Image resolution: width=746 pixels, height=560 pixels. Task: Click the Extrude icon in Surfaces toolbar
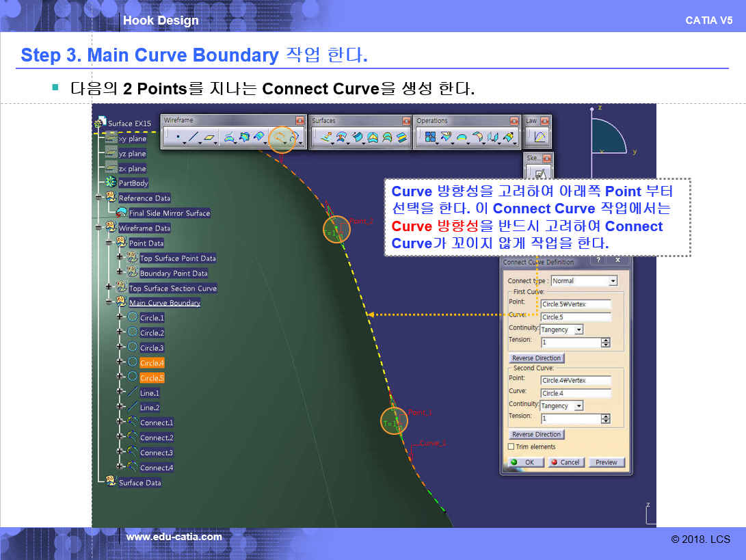[x=327, y=137]
